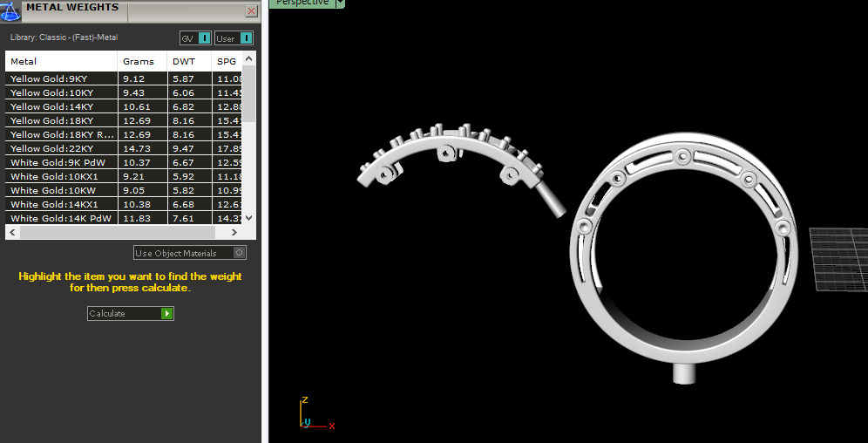Click the horizontal scroll left arrow
This screenshot has height=443, width=868.
(x=12, y=232)
